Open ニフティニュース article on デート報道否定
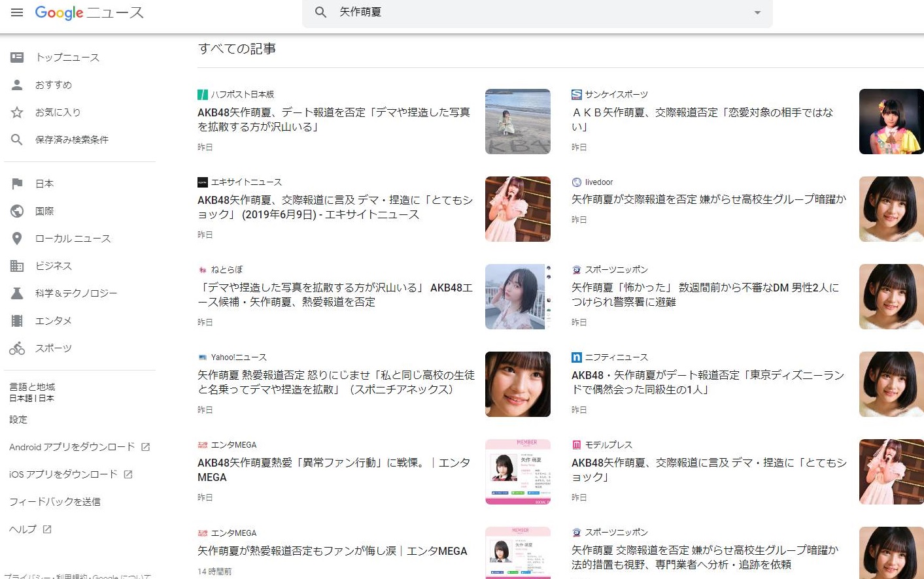This screenshot has height=579, width=924. click(708, 382)
